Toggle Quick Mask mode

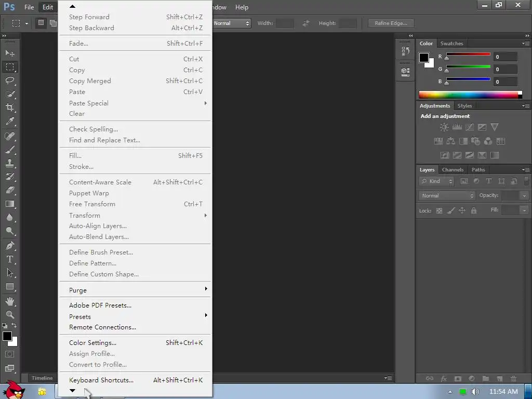(x=10, y=354)
